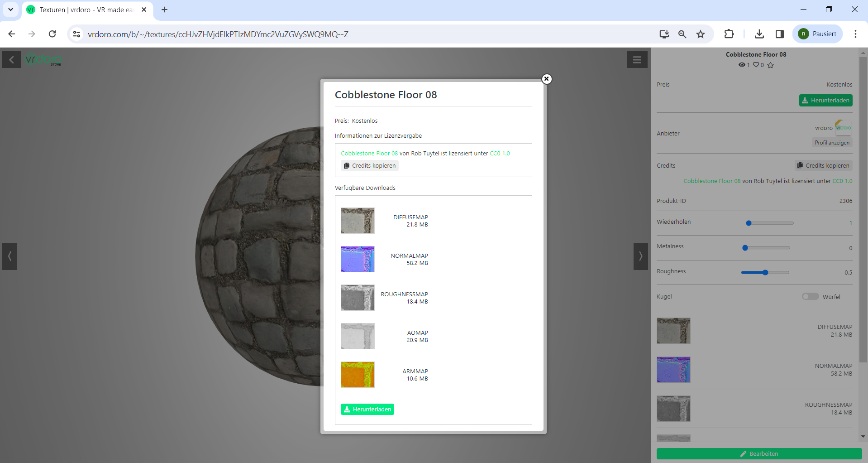
Task: Go to next texture with right chevron
Action: click(x=640, y=256)
